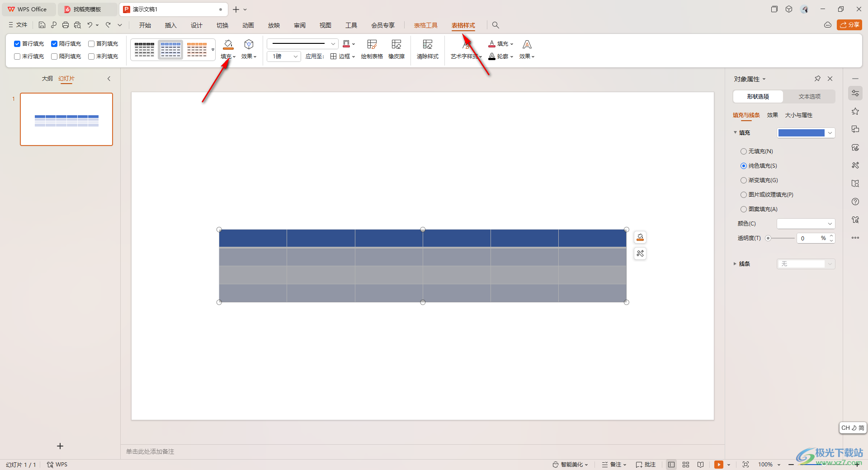Open 大小与属性 sub-tab
Viewport: 868px width, 470px height.
(x=799, y=115)
